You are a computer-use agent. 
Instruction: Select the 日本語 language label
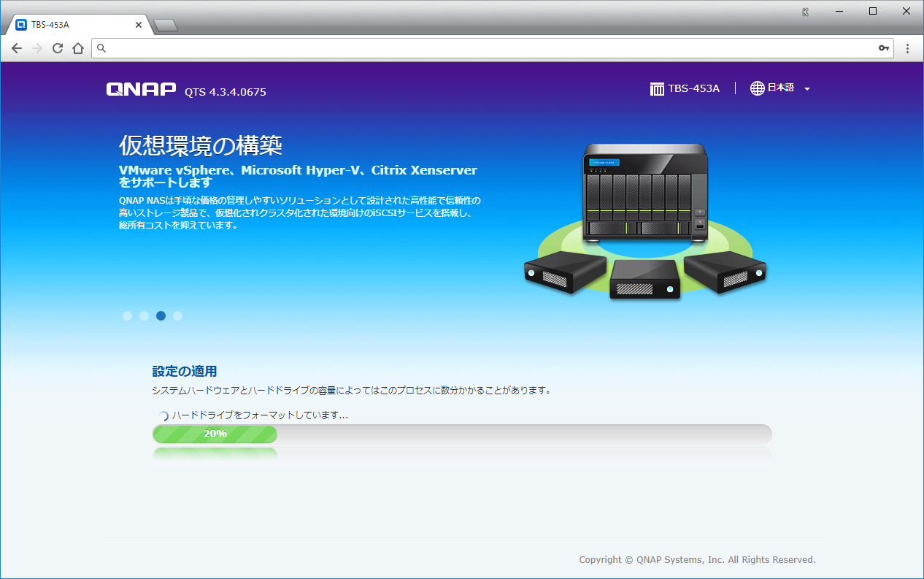[x=781, y=88]
